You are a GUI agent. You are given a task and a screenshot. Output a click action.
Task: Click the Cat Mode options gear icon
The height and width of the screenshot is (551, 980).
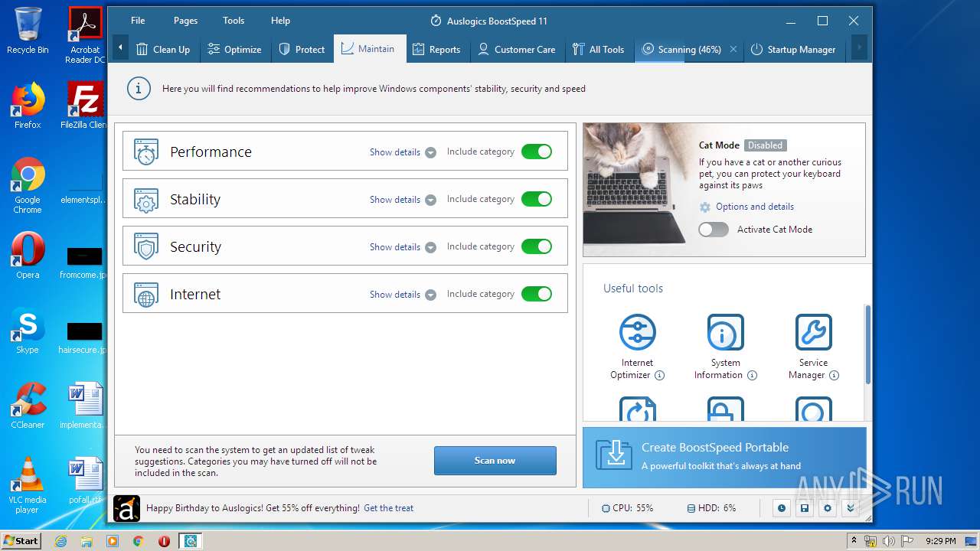pyautogui.click(x=705, y=207)
